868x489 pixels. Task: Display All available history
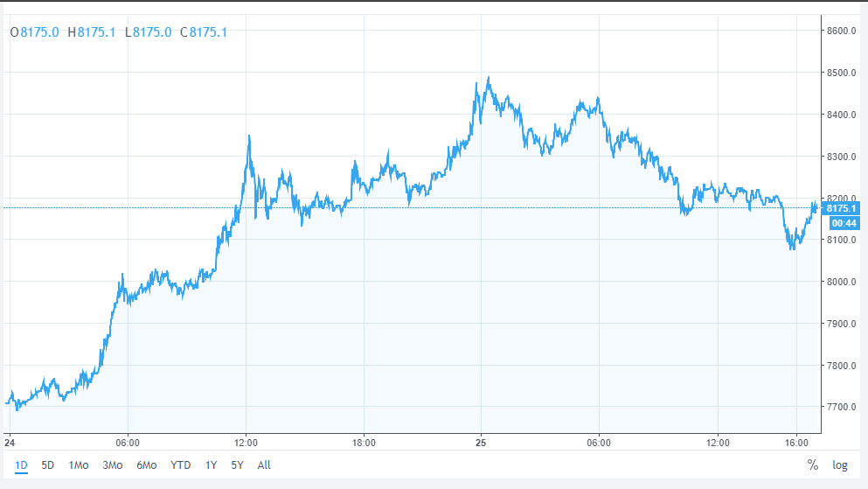coord(264,465)
